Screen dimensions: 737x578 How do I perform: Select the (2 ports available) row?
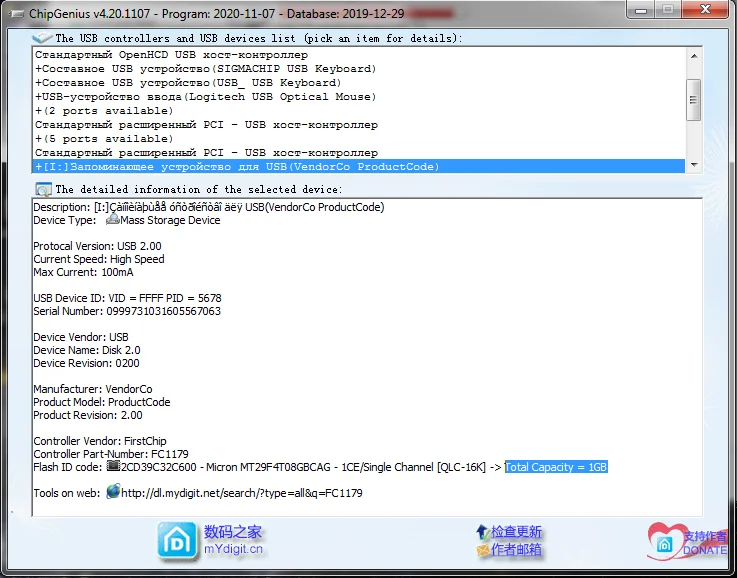[x=359, y=111]
